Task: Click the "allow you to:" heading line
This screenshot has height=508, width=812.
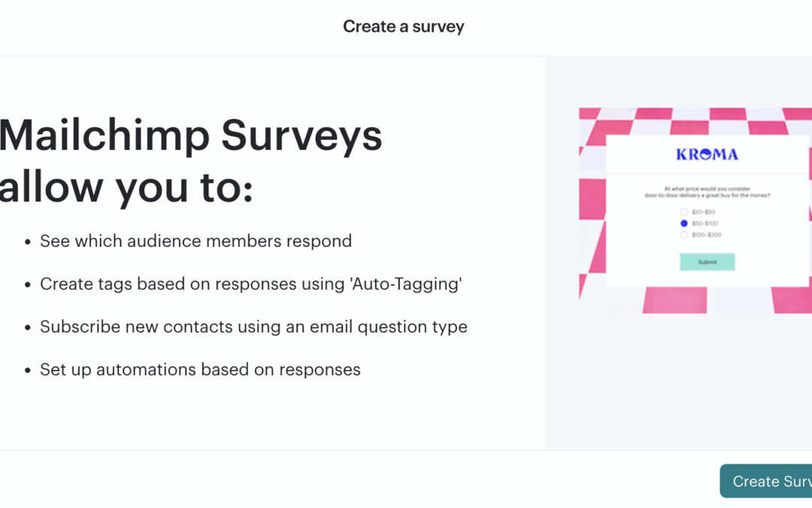Action: (126, 187)
